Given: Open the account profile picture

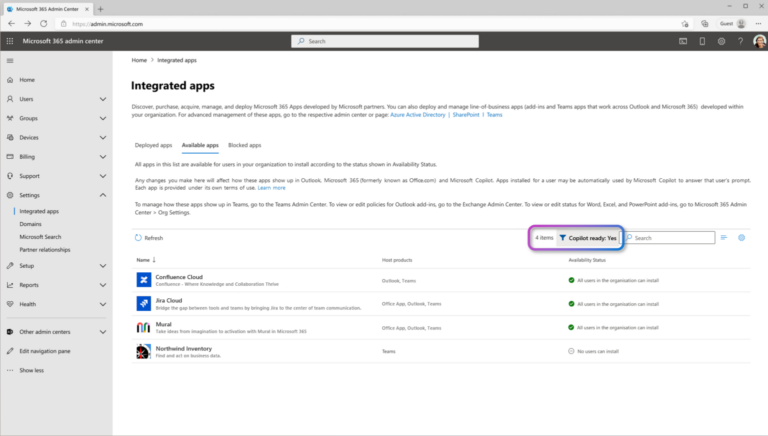Looking at the screenshot, I should click(x=759, y=41).
